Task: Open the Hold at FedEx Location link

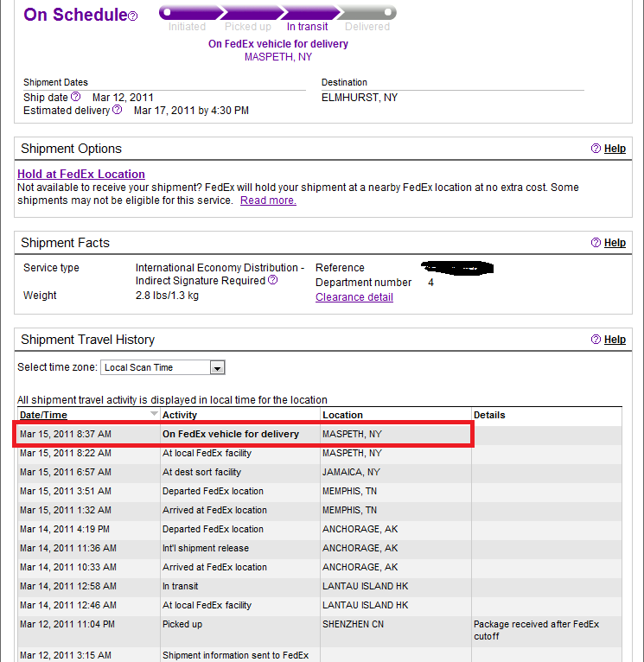Action: 81,174
